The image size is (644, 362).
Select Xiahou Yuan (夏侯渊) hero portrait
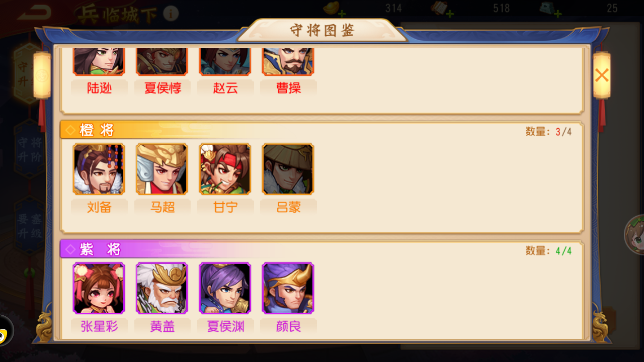pos(225,288)
